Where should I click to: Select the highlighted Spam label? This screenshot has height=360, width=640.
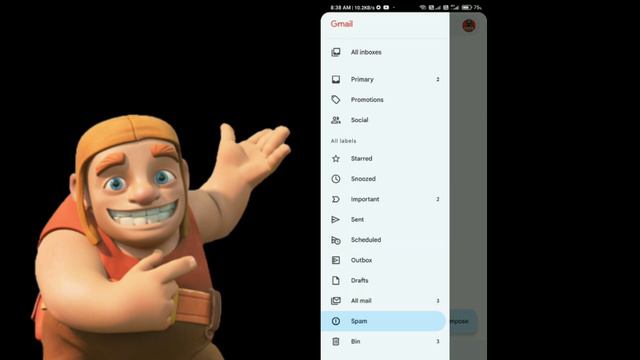pos(383,321)
